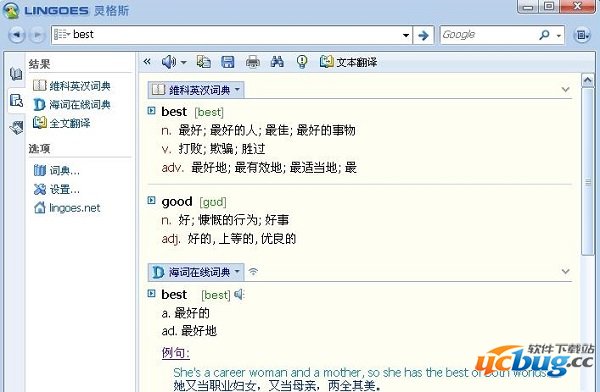The height and width of the screenshot is (392, 600).
Task: Open the speaker voice dropdown arrow
Action: [183, 62]
